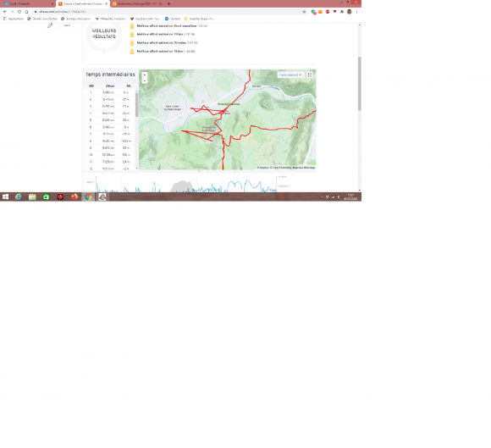Open File Explorer from taskbar
The width and height of the screenshot is (491, 448).
32,196
